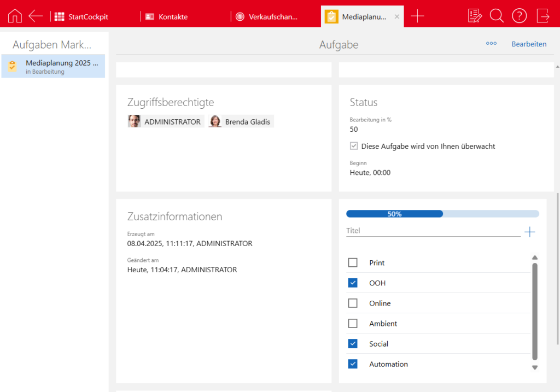Focus the Titel input field

pyautogui.click(x=433, y=231)
